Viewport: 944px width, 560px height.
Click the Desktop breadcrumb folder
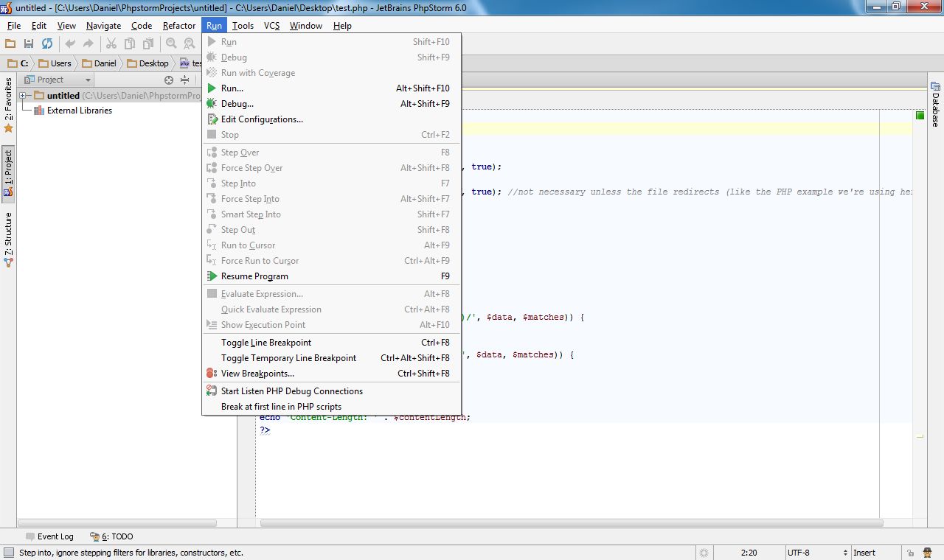(x=147, y=63)
